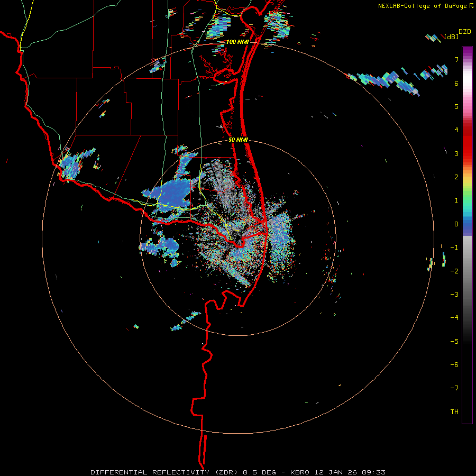Click the -7 scale value
Image resolution: width=476 pixels, height=476 pixels.
[454, 388]
